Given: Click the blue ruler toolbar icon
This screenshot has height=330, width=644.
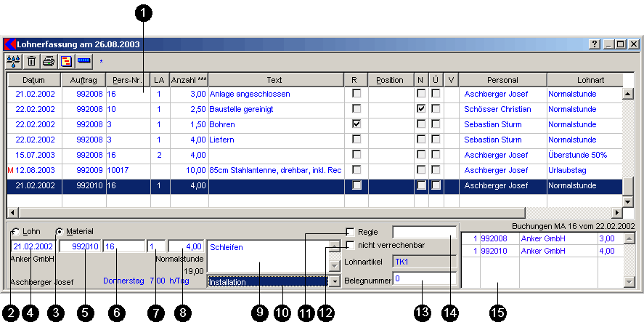Looking at the screenshot, I should (x=83, y=61).
